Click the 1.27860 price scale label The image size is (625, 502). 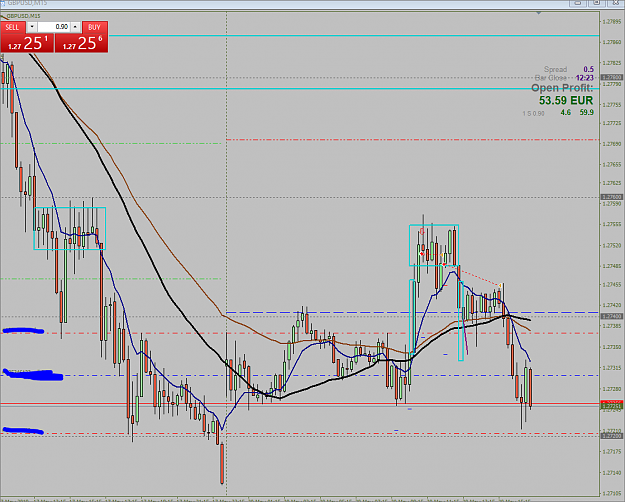click(612, 42)
